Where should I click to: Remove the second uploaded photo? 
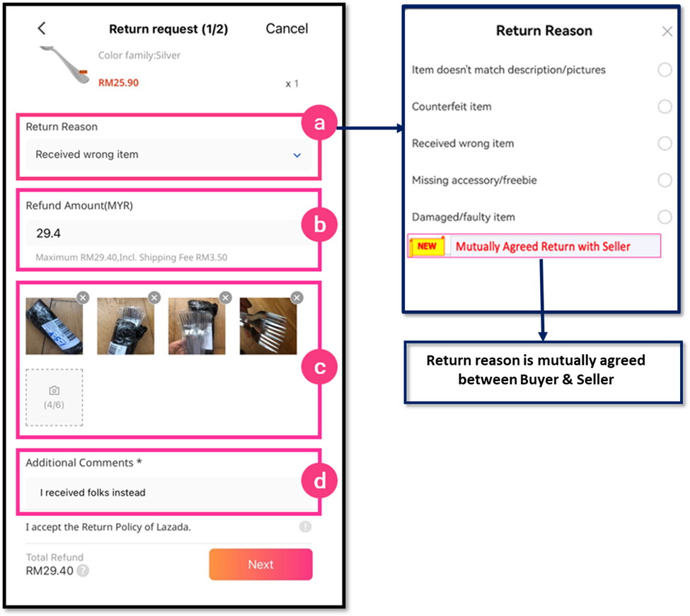click(x=154, y=297)
